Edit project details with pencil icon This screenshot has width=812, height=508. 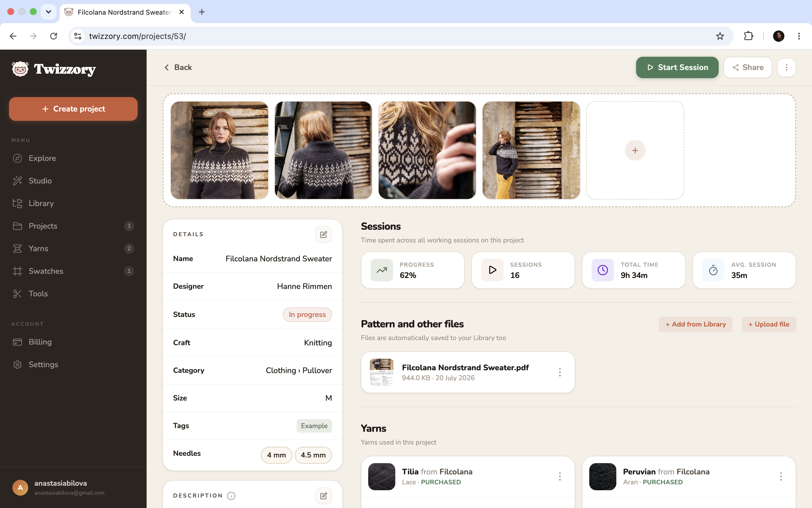click(323, 235)
